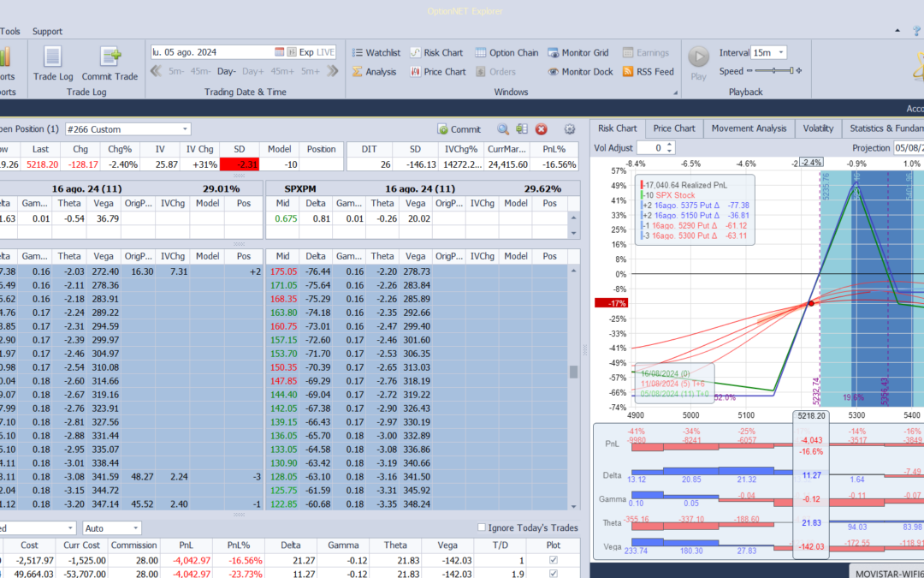Viewport: 924px width, 578px height.
Task: Open the Monitor Grid window
Action: pos(578,52)
